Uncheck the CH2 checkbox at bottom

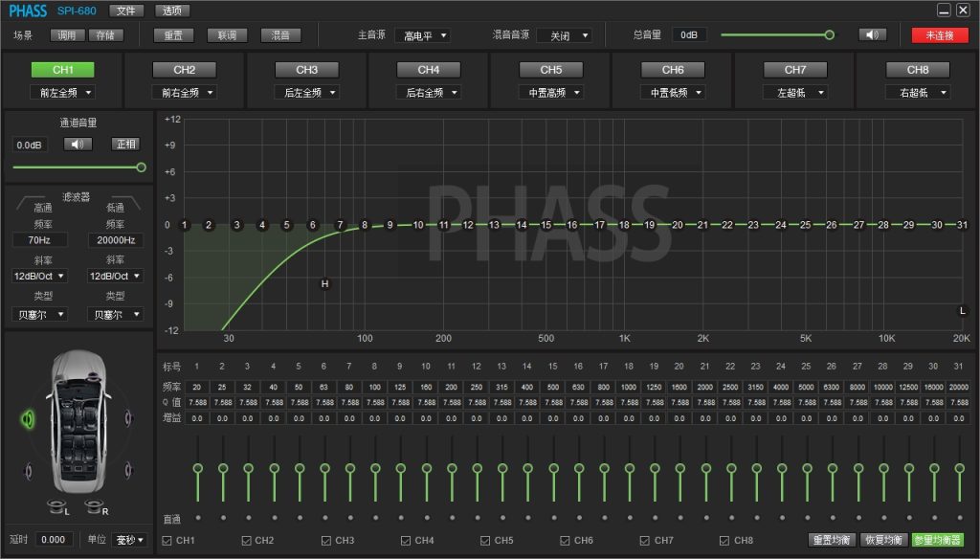[246, 541]
